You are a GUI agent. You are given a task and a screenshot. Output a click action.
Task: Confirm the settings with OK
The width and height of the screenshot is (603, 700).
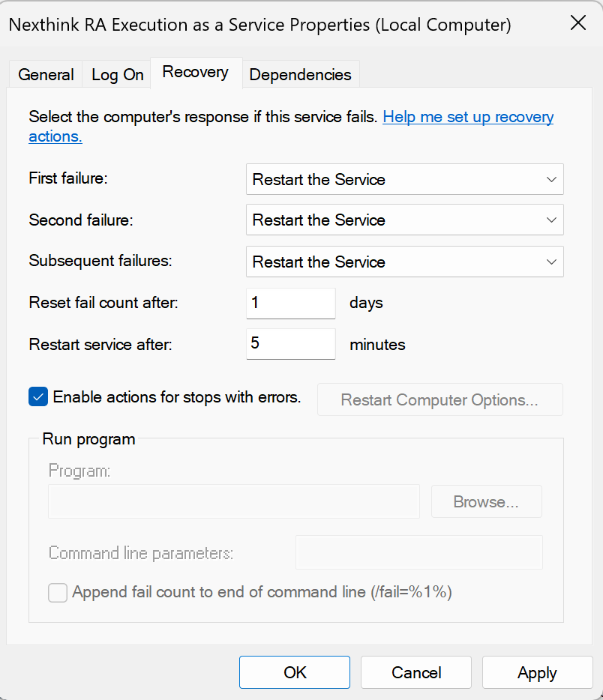tap(295, 672)
